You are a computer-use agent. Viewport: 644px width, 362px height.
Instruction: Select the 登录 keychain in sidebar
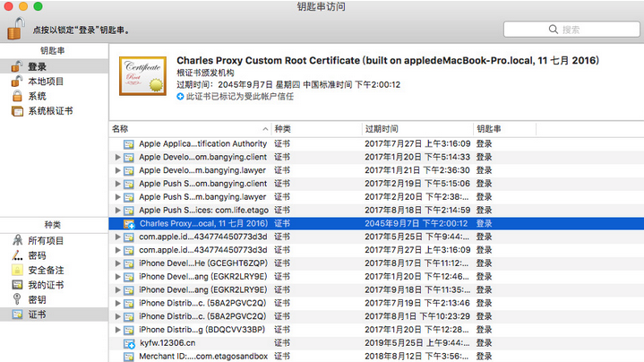tap(55, 66)
